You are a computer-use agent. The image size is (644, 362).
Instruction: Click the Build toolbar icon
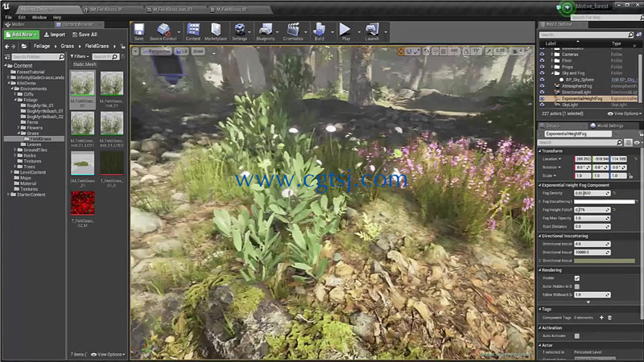319,31
